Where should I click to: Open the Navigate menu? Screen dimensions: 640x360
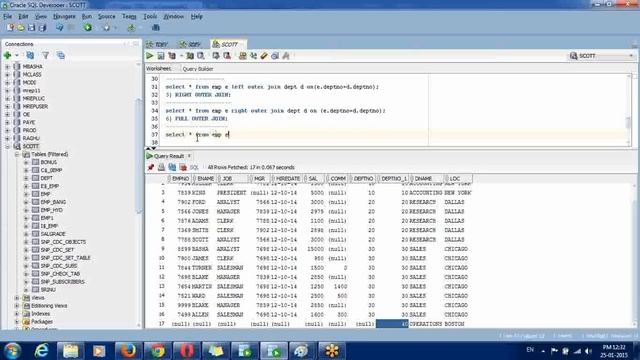[x=64, y=16]
